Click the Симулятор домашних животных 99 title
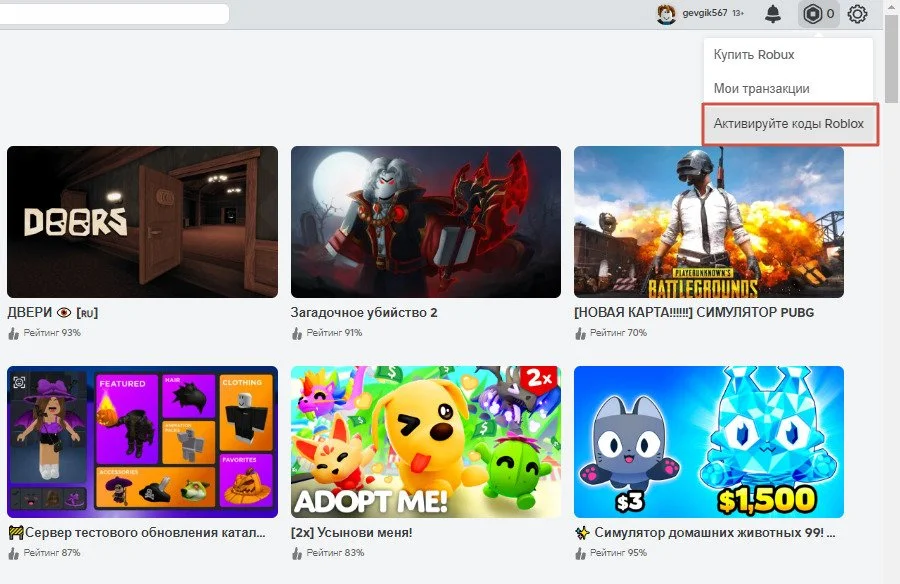The height and width of the screenshot is (584, 900). pyautogui.click(x=705, y=532)
